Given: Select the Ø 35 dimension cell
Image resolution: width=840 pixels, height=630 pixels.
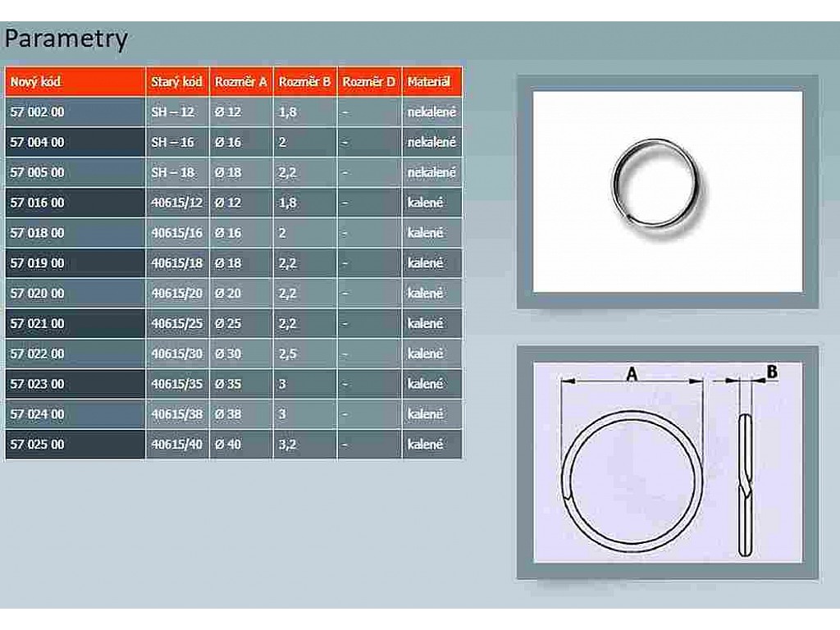Looking at the screenshot, I should tap(228, 384).
